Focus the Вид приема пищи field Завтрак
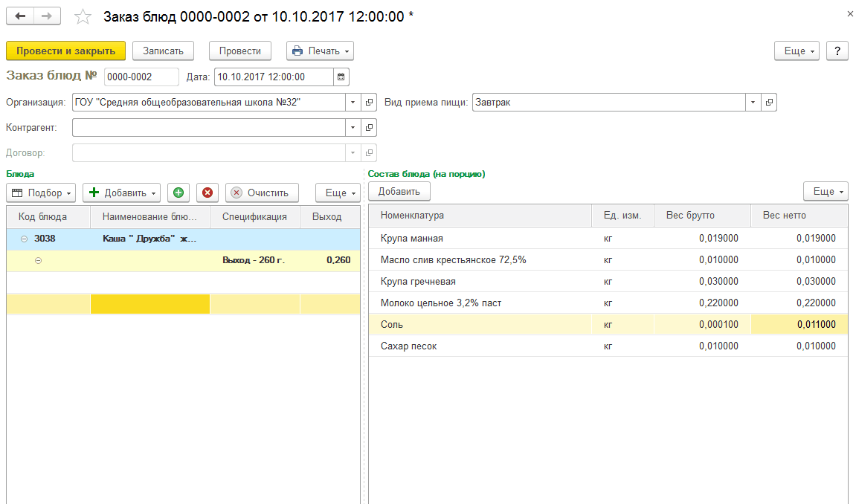Viewport: 856px width, 504px height. [x=608, y=102]
